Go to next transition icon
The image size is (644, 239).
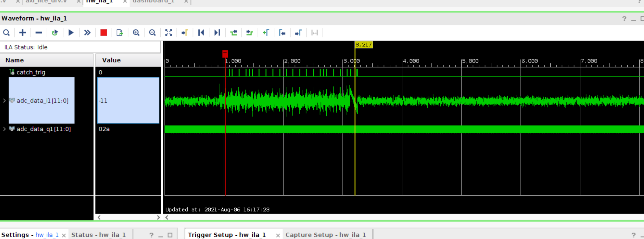coord(250,33)
